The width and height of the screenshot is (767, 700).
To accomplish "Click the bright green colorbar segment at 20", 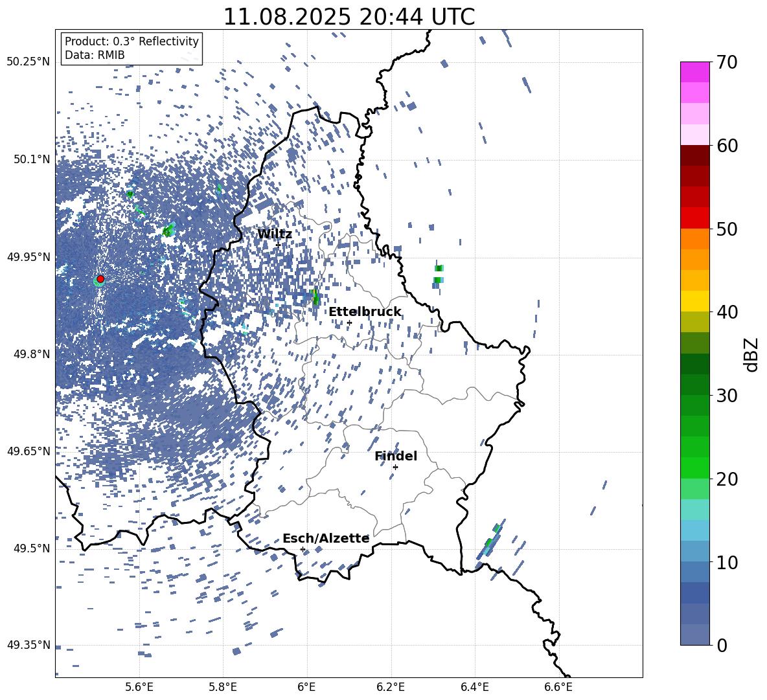I will 695,468.
